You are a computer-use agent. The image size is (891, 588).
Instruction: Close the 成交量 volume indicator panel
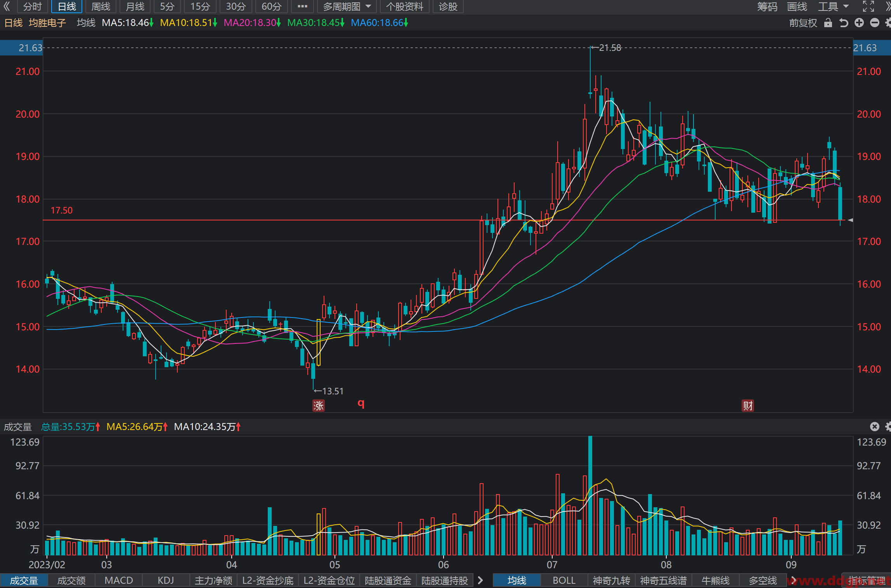pos(874,427)
